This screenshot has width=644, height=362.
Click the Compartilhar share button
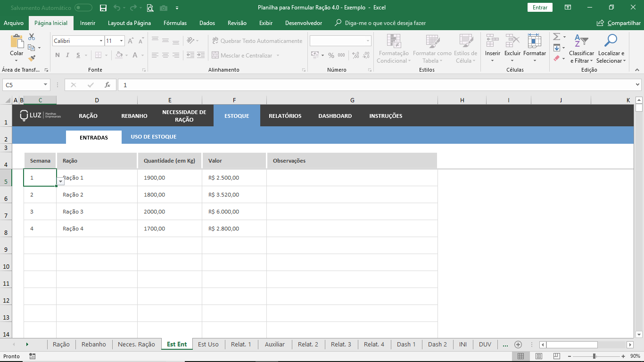(619, 23)
